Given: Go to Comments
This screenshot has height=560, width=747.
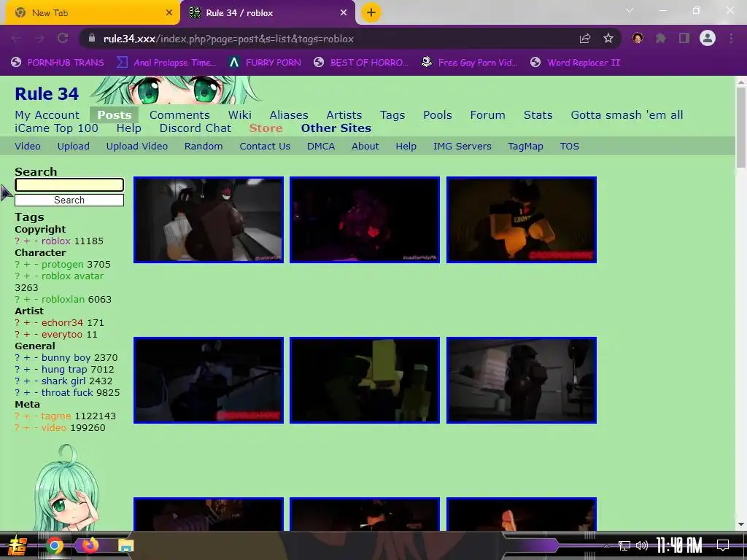Looking at the screenshot, I should 179,115.
